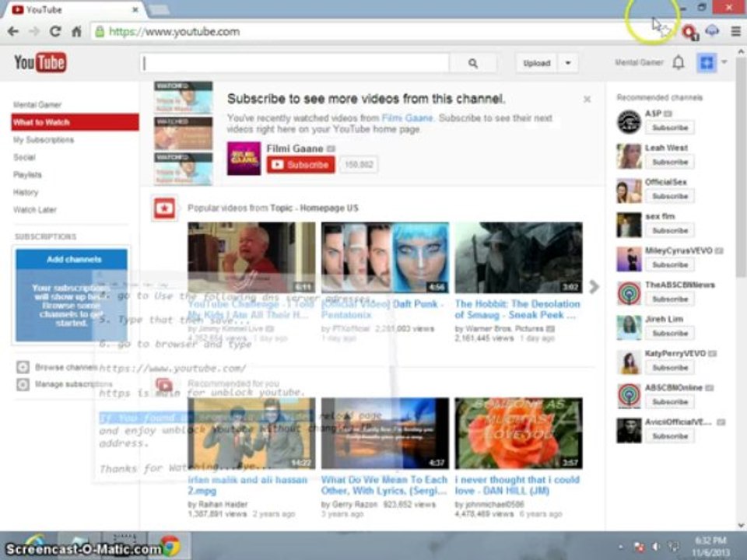Open the Daft Punk Pentatonix thumbnail

point(385,257)
